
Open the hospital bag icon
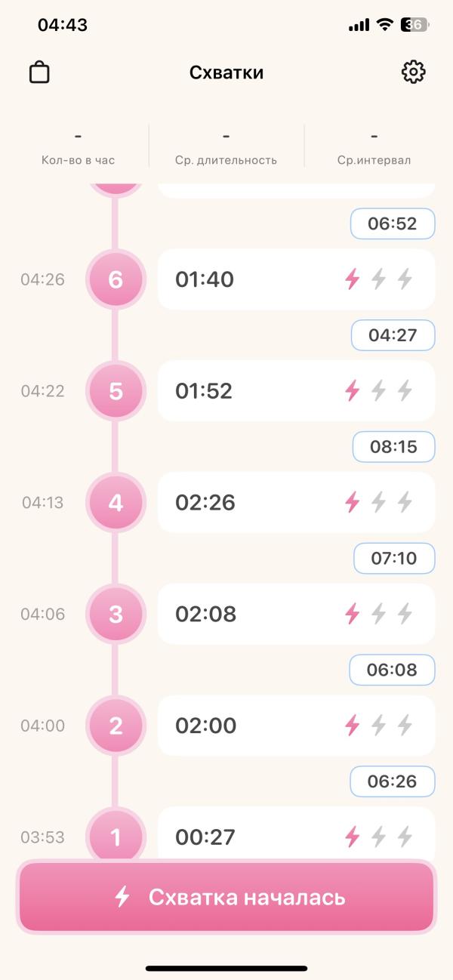click(x=39, y=72)
